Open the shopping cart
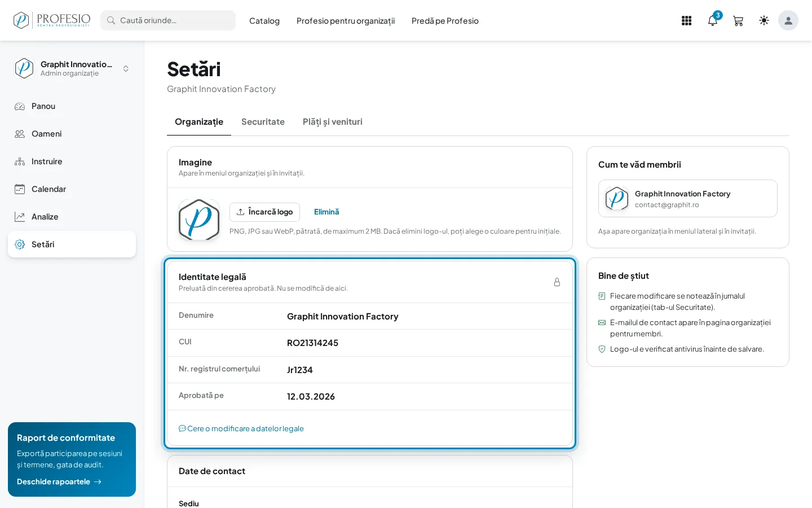 pos(738,21)
